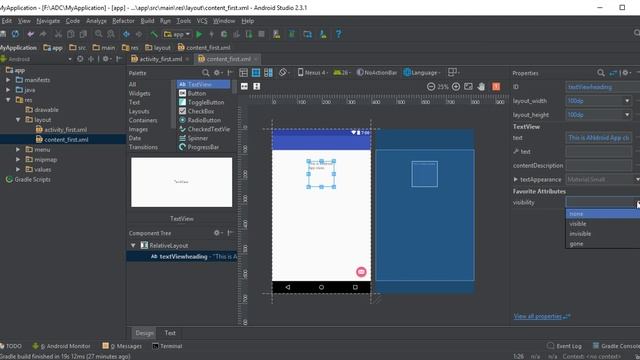Open Help with the question mark icon
The width and height of the screenshot is (640, 360).
338,34
